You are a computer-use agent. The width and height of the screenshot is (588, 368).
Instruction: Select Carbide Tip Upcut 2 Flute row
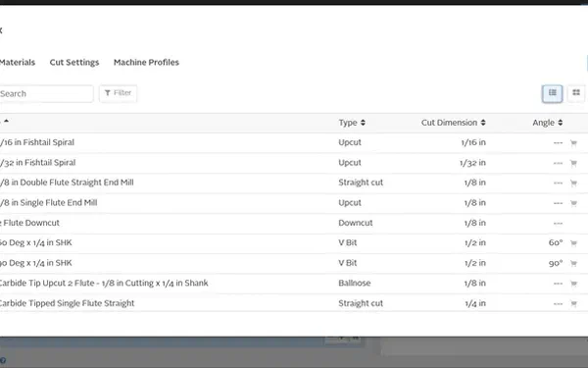tap(294, 284)
